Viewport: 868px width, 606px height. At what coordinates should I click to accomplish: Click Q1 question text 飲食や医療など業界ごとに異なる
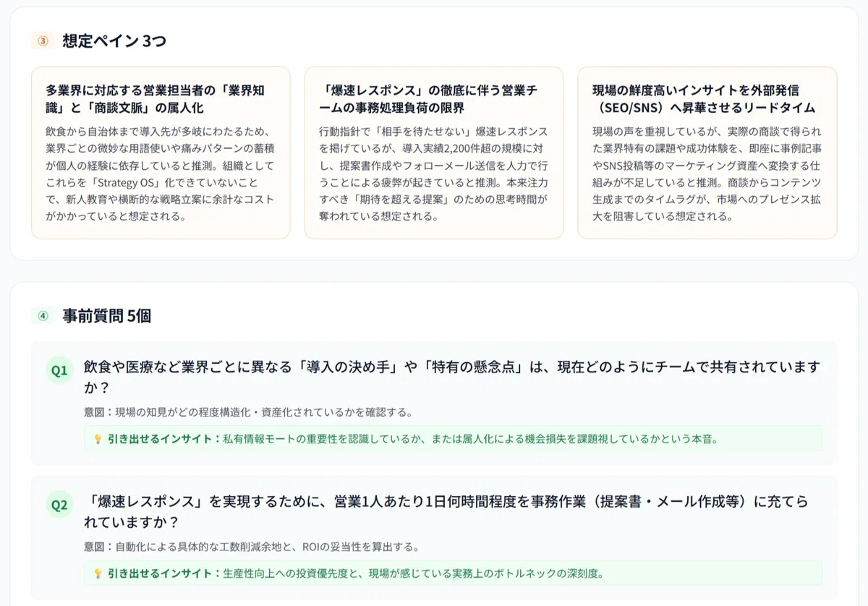(x=453, y=377)
